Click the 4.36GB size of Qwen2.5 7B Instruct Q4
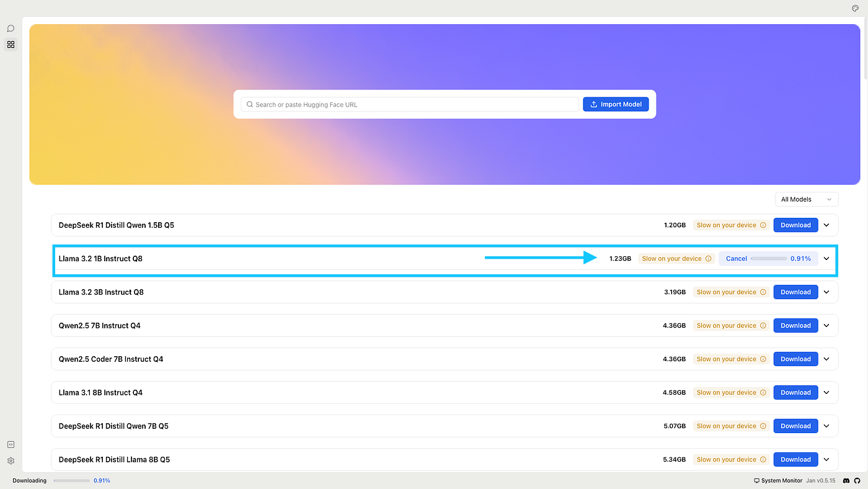The height and width of the screenshot is (489, 868). point(675,326)
